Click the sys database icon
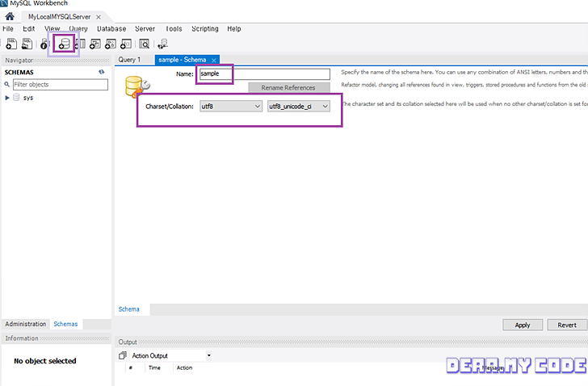The image size is (588, 386). point(16,98)
